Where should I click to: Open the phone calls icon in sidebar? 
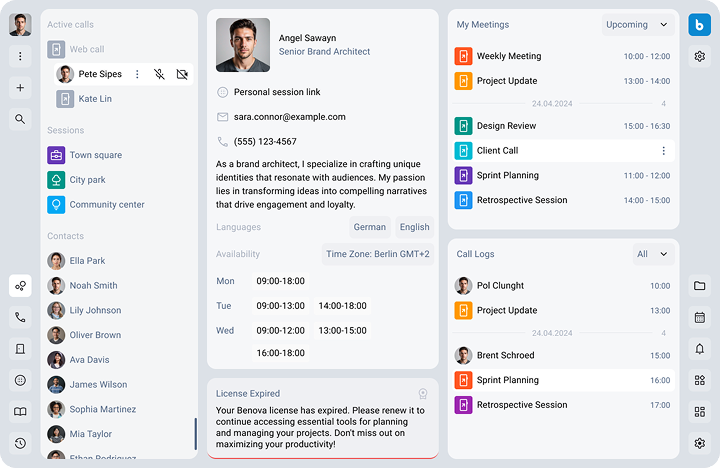[20, 318]
